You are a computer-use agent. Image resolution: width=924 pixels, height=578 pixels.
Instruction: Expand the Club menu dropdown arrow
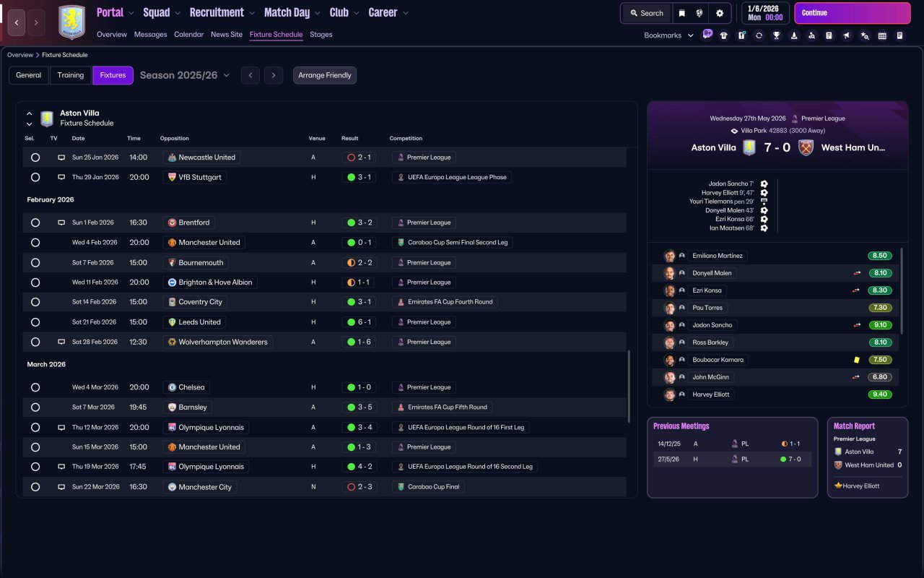click(357, 13)
